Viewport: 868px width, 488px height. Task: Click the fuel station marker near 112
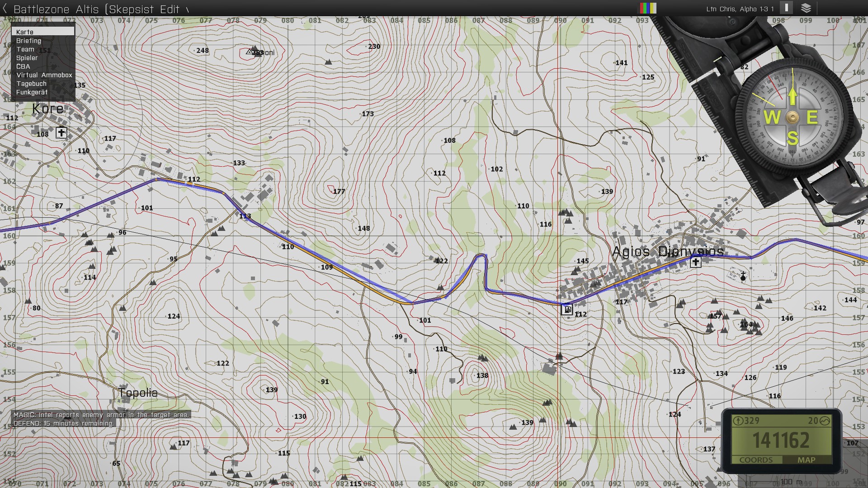567,310
